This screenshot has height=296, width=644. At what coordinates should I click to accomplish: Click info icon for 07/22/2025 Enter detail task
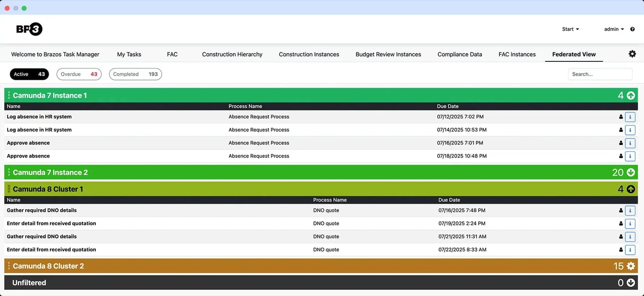630,250
